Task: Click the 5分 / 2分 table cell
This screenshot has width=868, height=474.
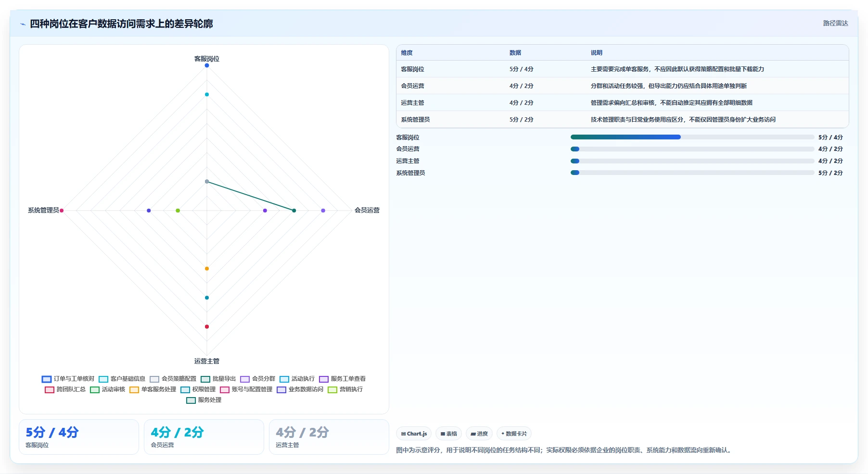Action: (x=522, y=120)
